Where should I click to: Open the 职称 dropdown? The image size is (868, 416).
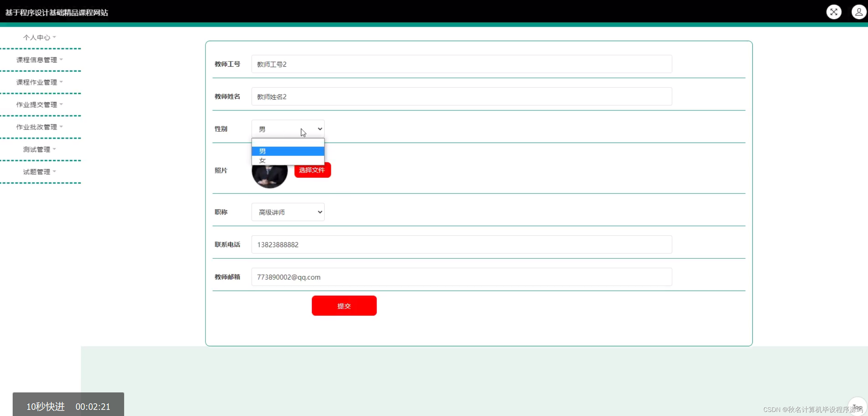point(288,212)
